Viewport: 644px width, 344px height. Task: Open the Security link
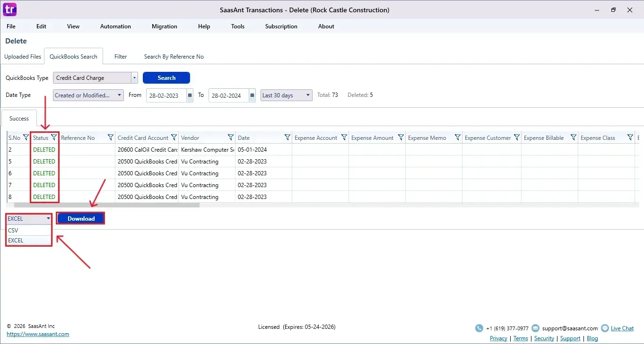tap(544, 338)
